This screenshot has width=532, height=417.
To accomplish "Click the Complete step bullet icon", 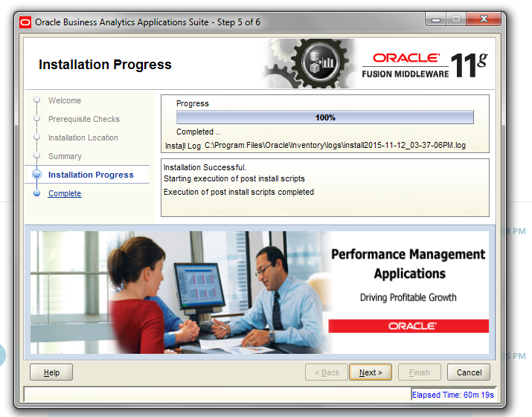I will tap(36, 193).
